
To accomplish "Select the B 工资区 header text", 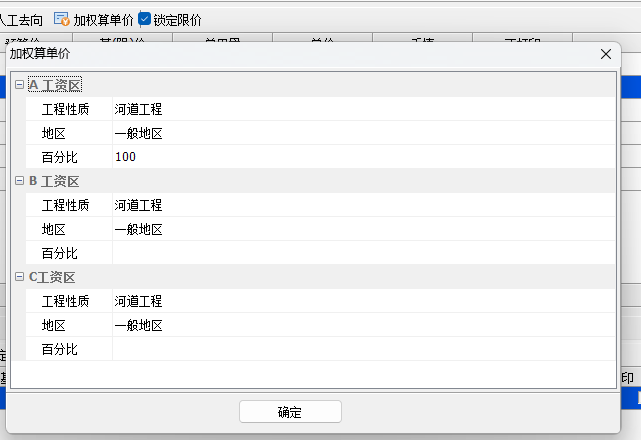I will [54, 181].
